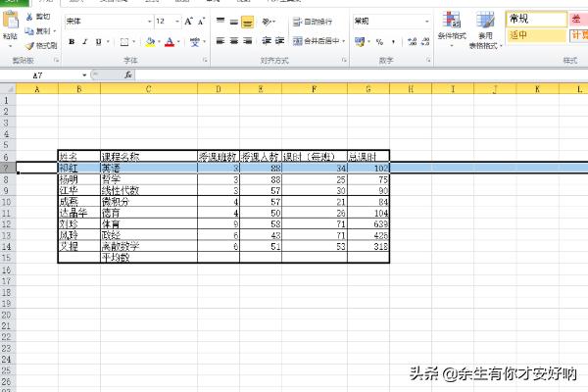This screenshot has width=588, height=392.
Task: Open the number format dropdown (常规)
Action: click(427, 22)
